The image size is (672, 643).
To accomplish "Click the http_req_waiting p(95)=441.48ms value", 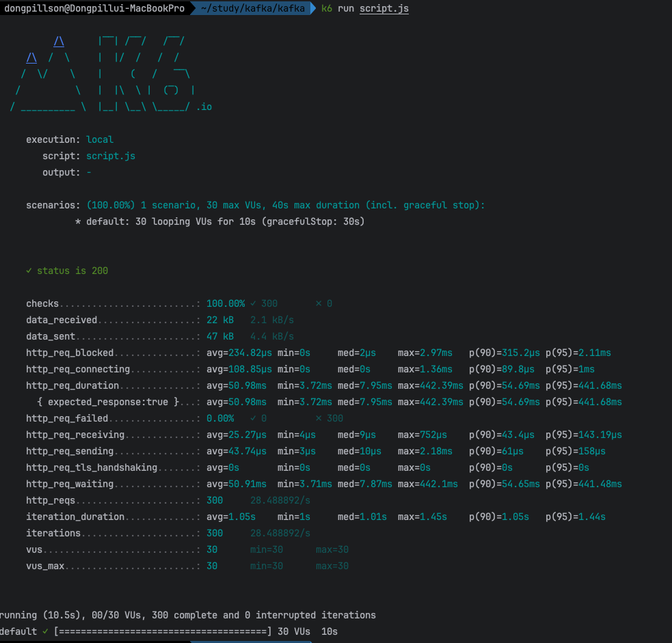I will click(x=584, y=484).
